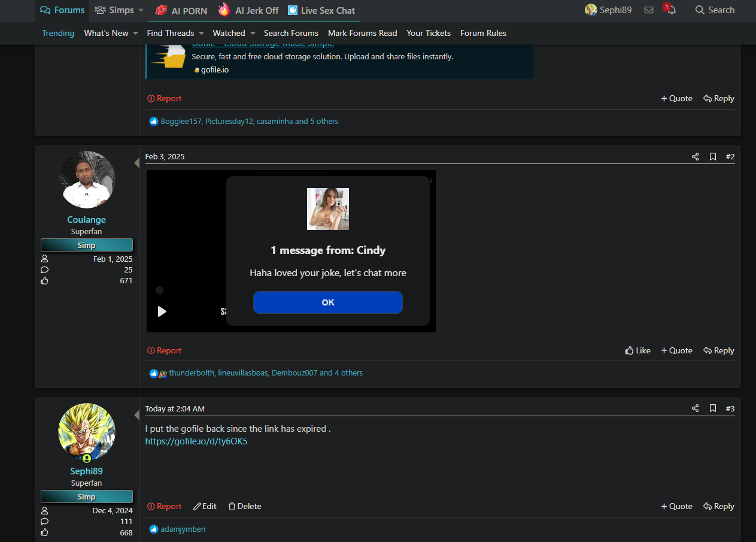Expand the Simps dropdown menu

click(x=141, y=10)
